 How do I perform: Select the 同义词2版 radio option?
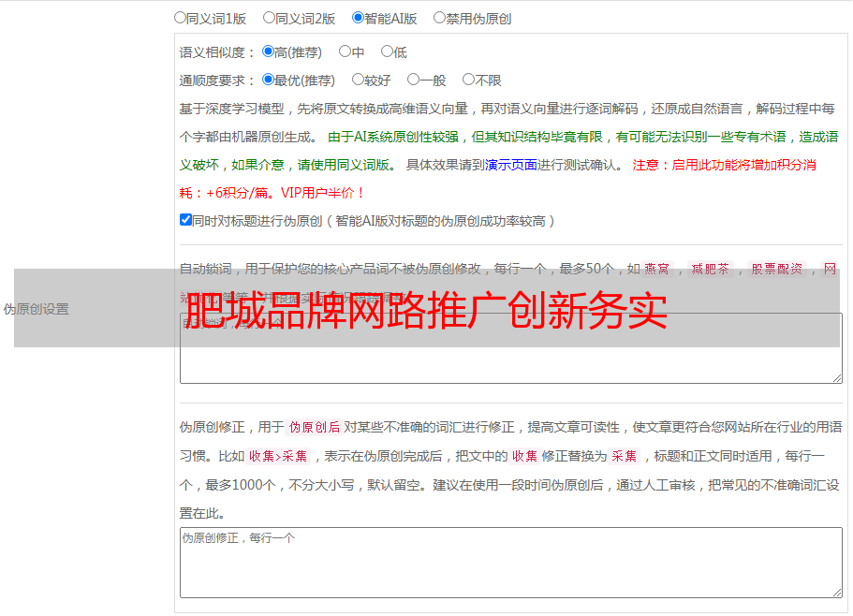(x=269, y=18)
